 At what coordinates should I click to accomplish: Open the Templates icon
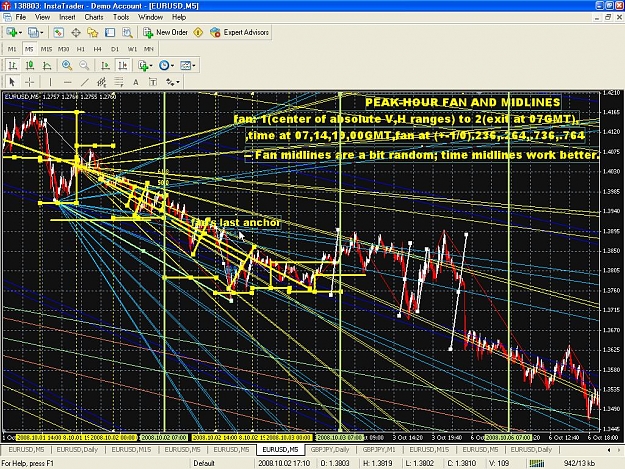[x=186, y=65]
